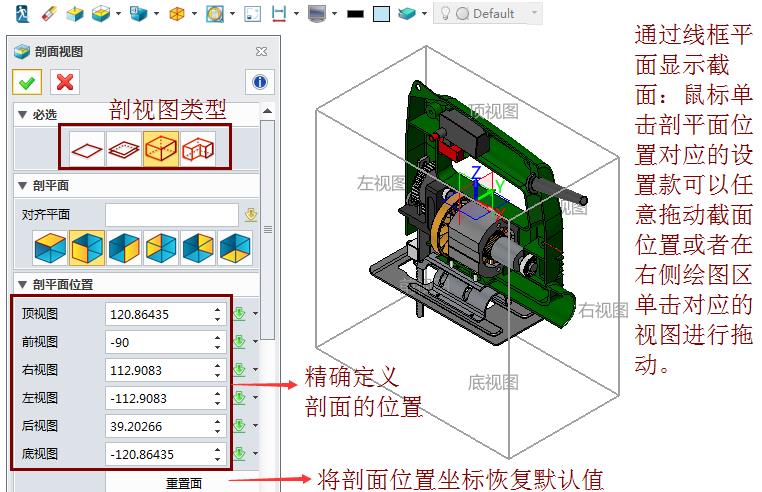Click the 对齐平面 input field
The height and width of the screenshot is (492, 762).
point(171,214)
